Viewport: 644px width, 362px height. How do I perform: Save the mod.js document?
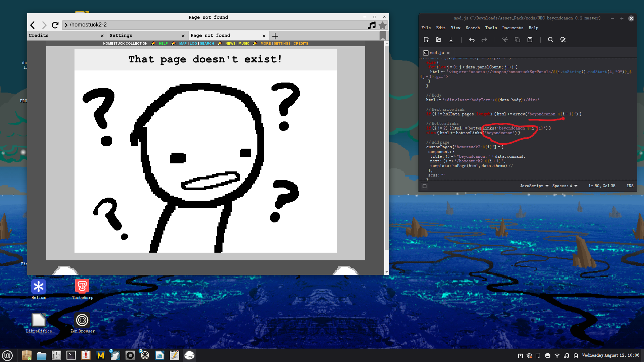click(451, 40)
